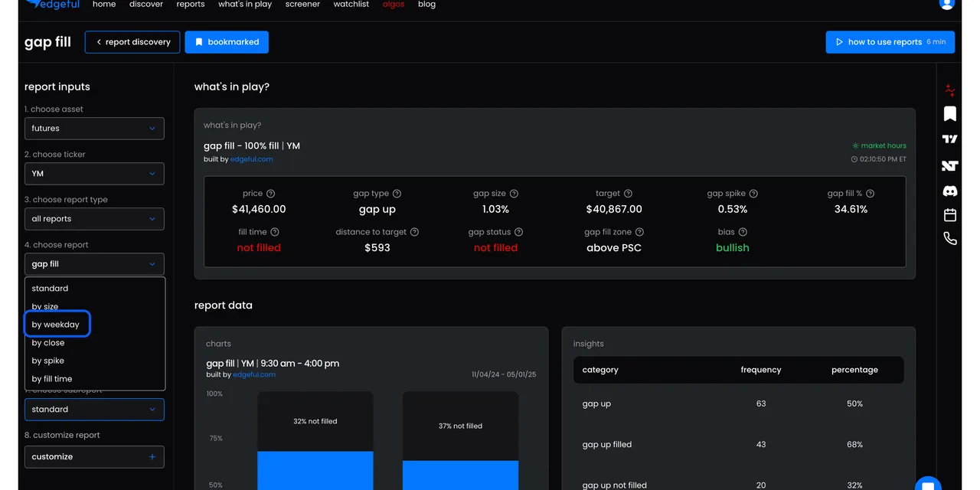The image size is (980, 490).
Task: Click the above PSC value
Action: (x=614, y=248)
